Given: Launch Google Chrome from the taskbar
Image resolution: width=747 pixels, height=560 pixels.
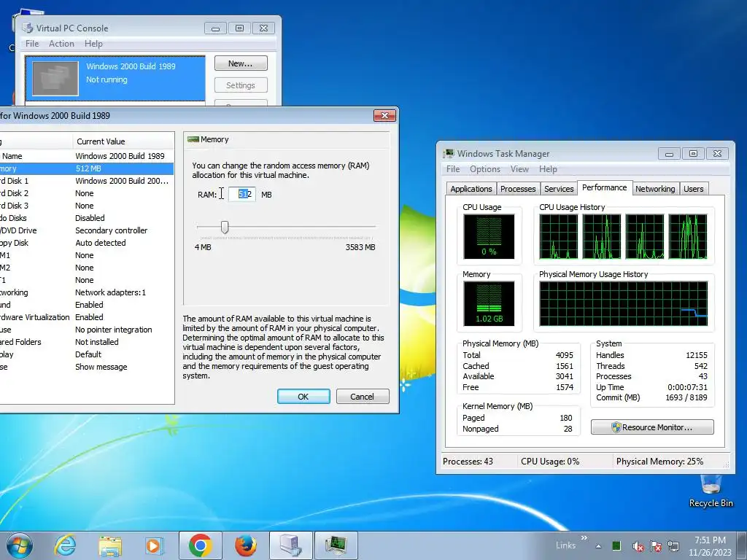Looking at the screenshot, I should [x=200, y=545].
